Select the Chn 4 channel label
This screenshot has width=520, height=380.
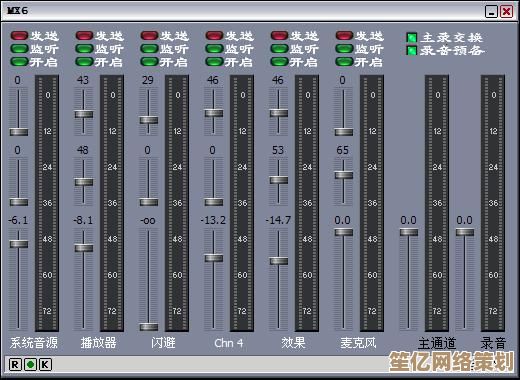(x=229, y=343)
